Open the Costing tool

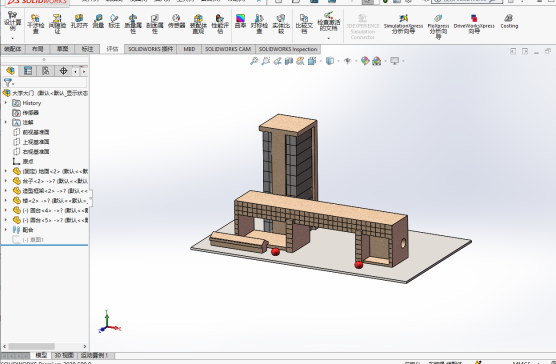(x=509, y=21)
